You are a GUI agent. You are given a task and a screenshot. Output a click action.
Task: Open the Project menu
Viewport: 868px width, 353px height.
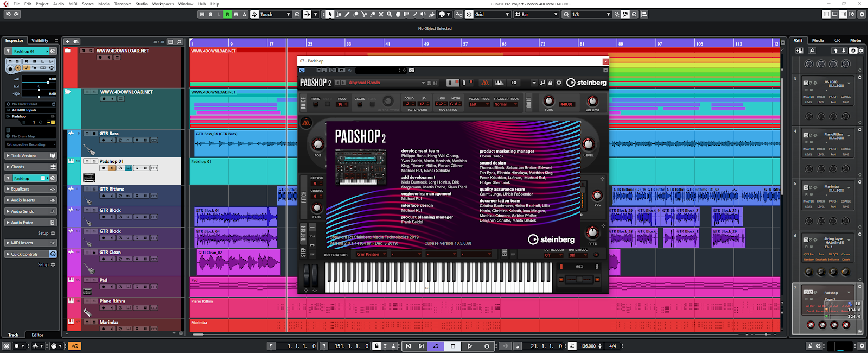[x=42, y=4]
